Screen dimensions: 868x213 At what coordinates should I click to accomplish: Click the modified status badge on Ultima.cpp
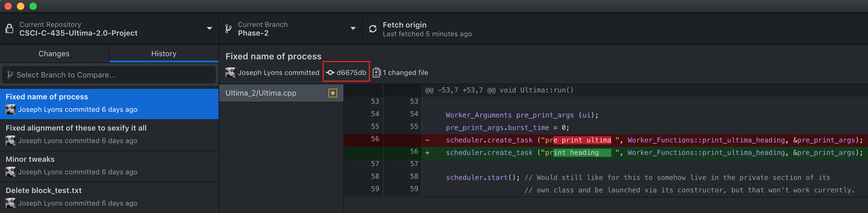point(333,93)
